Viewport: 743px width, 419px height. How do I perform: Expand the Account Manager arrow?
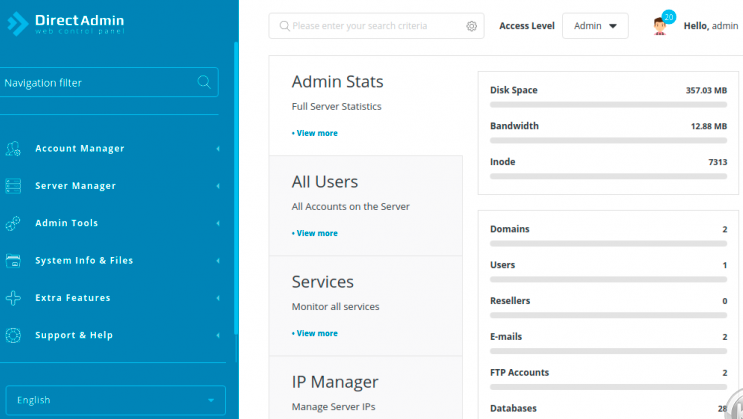(x=218, y=149)
